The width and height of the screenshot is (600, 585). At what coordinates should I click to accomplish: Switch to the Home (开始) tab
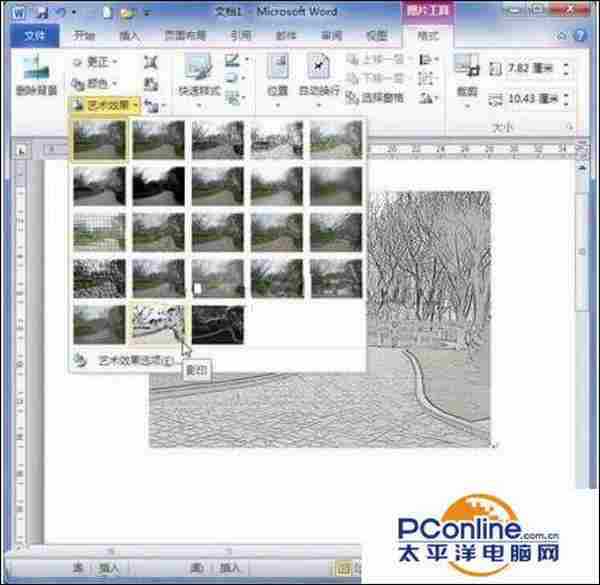click(84, 36)
